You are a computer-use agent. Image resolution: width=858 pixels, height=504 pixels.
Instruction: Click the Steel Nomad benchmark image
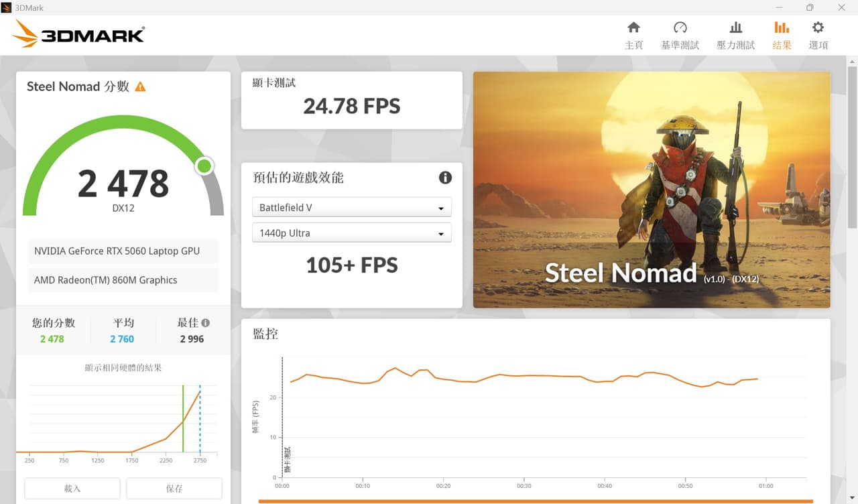point(652,190)
